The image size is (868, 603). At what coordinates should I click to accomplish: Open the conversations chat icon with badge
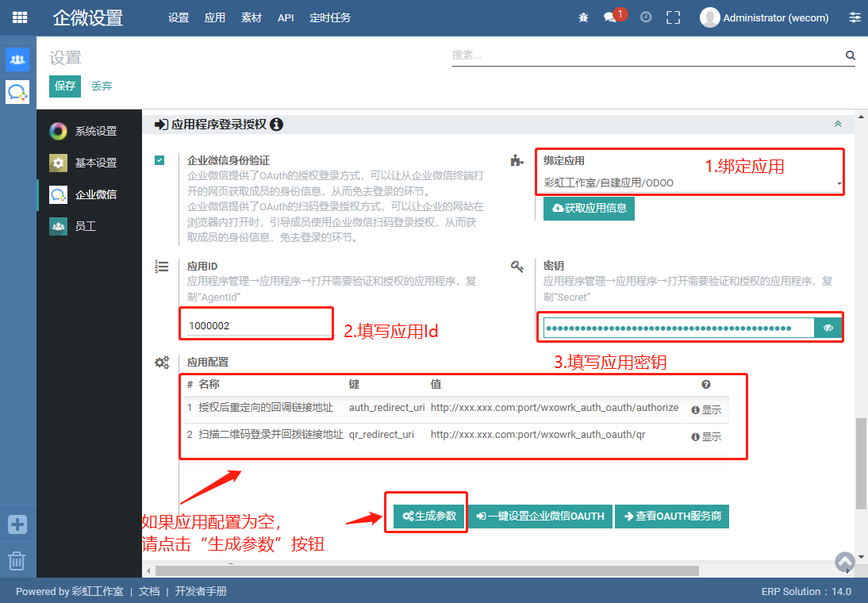coord(611,17)
